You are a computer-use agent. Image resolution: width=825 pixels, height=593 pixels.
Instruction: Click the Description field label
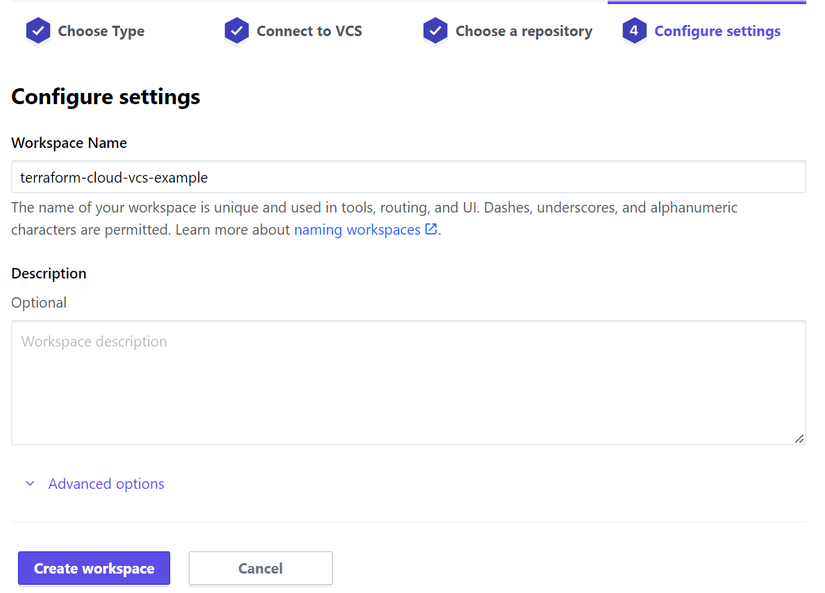[49, 273]
